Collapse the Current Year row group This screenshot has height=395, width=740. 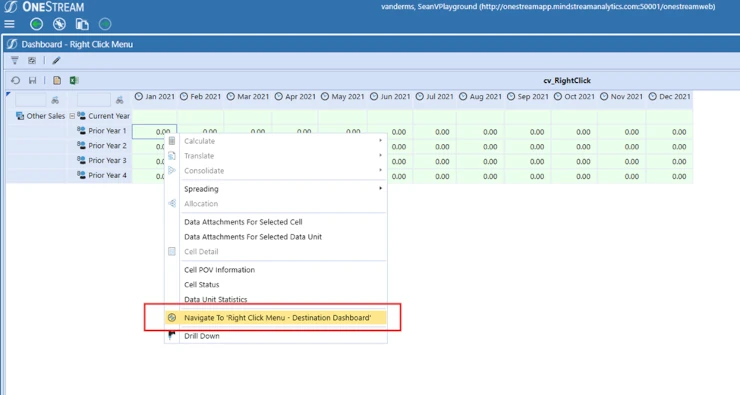pos(72,116)
